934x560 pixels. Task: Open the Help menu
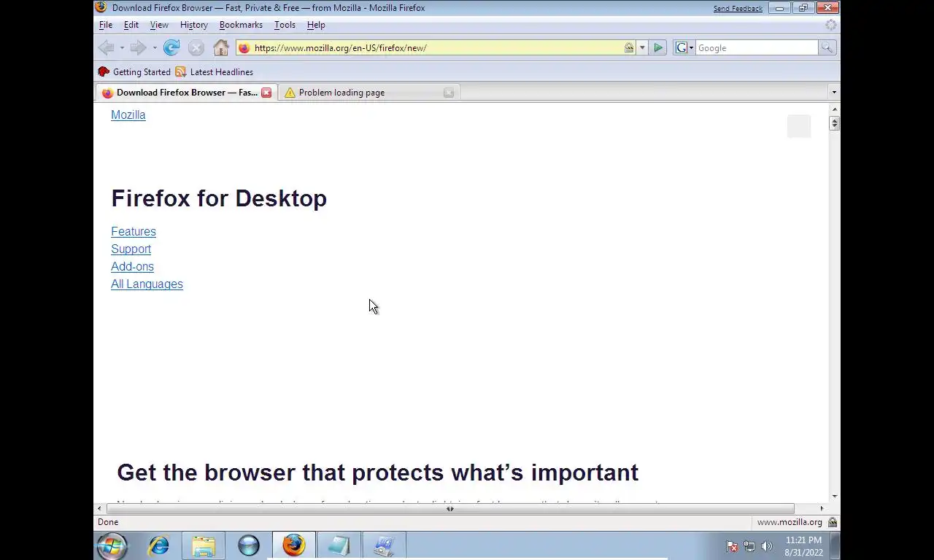(x=316, y=25)
